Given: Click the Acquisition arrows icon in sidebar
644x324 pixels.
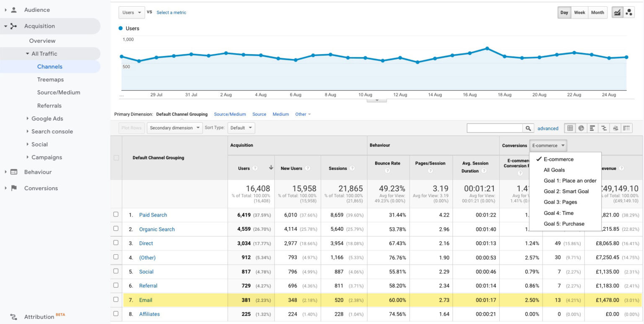Looking at the screenshot, I should click(x=13, y=26).
